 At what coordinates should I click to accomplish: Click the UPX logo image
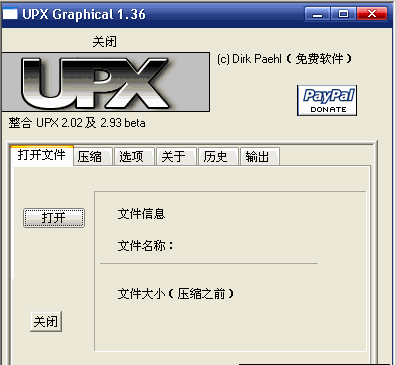pos(106,82)
